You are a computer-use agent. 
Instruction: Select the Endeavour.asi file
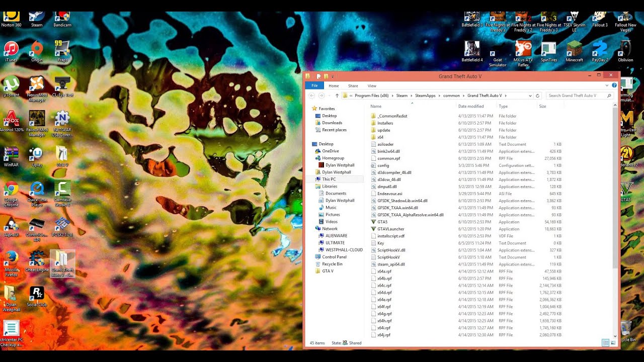(466, 194)
